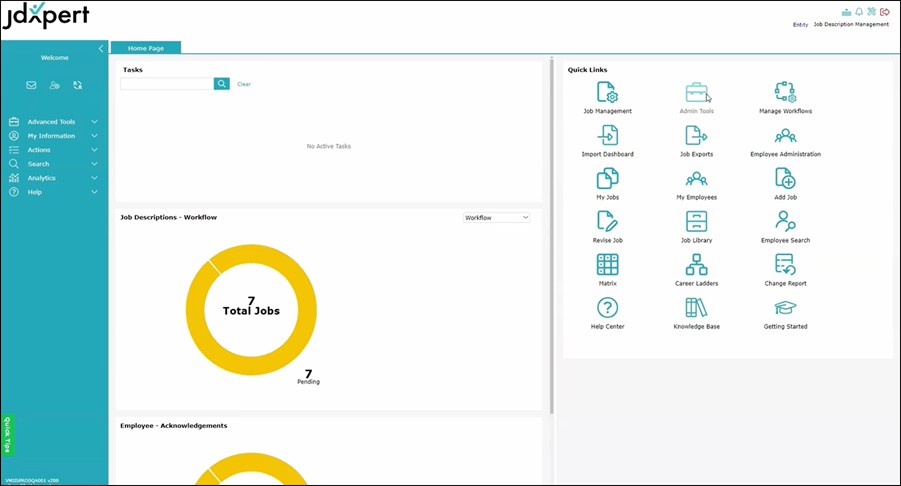Screen dimensions: 901x486
Task: Launch the Career Ladders icon
Action: pyautogui.click(x=696, y=265)
